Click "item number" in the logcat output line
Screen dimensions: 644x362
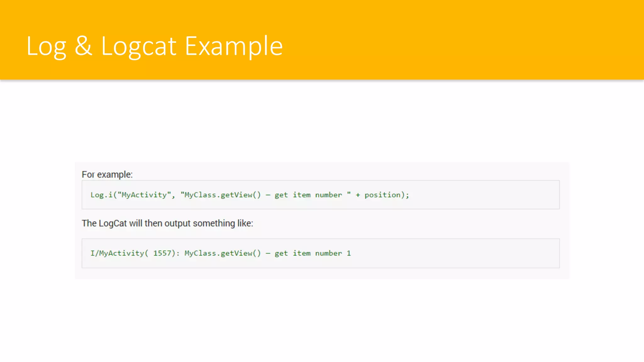click(317, 253)
